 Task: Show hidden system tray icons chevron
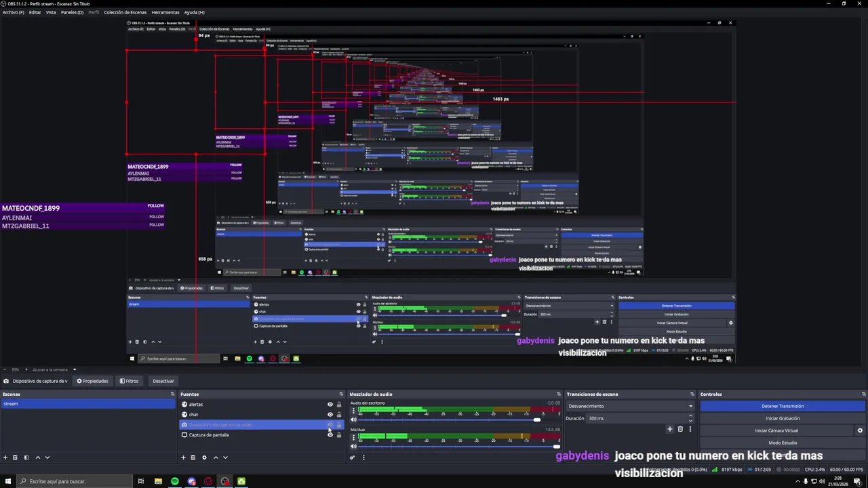point(796,481)
